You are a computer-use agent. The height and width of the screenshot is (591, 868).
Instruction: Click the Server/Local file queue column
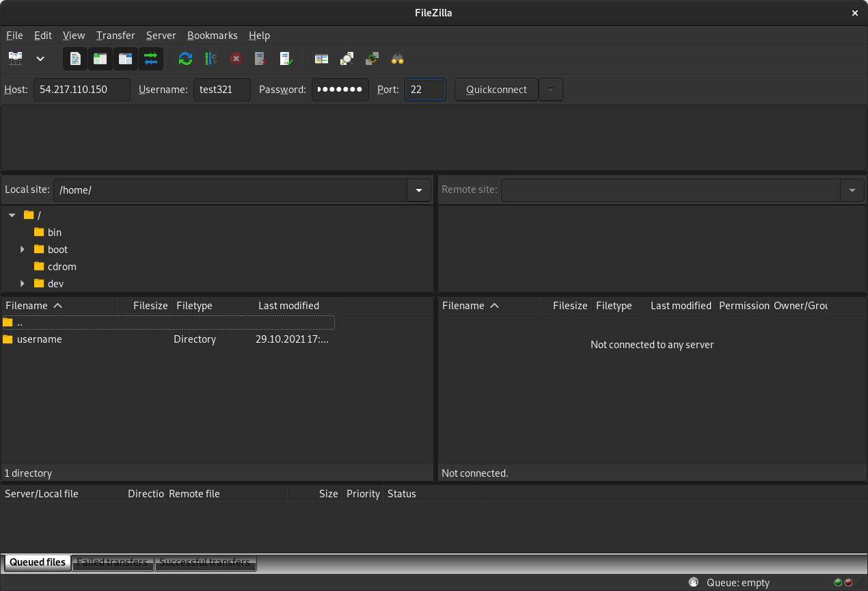(62, 494)
